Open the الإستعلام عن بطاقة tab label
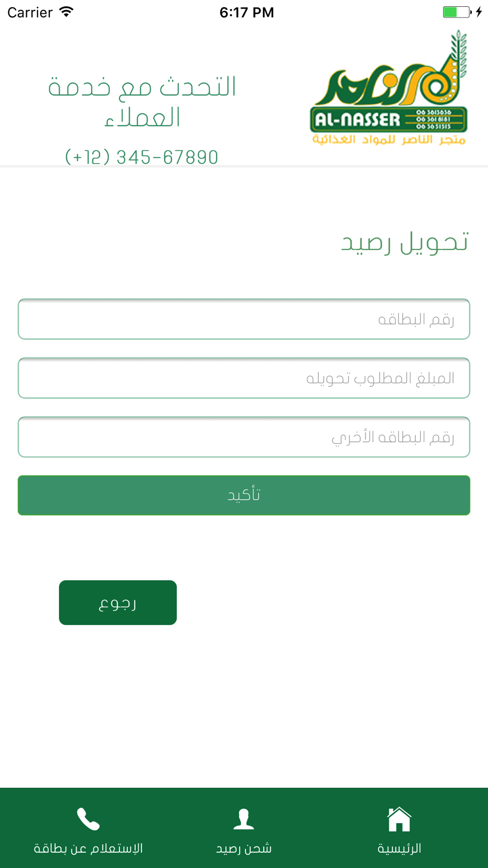 [x=88, y=848]
